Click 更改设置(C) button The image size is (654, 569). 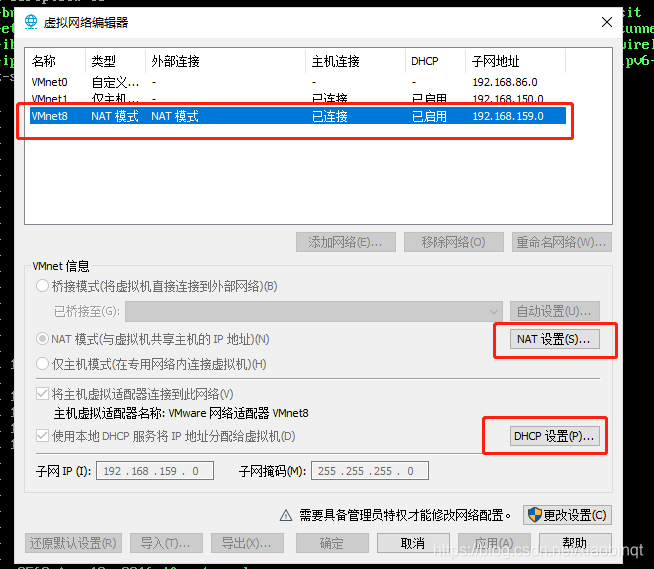(x=567, y=515)
